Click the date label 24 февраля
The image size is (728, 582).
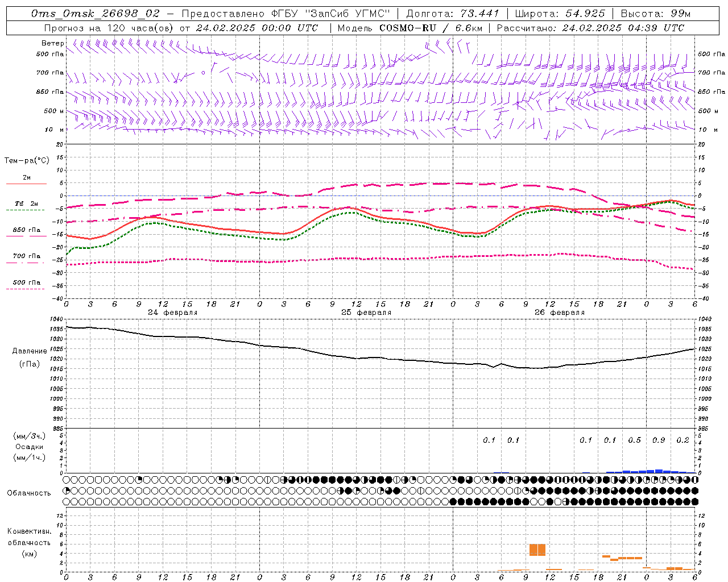[x=173, y=313]
